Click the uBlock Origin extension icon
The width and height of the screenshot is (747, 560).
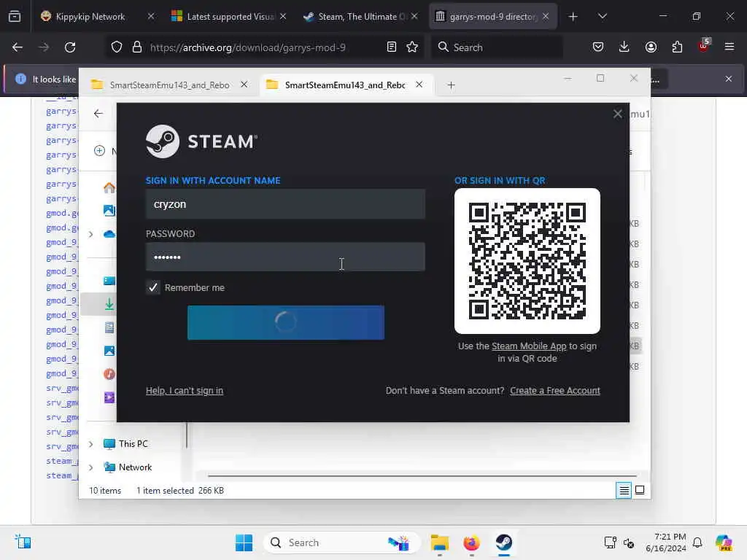tap(704, 46)
